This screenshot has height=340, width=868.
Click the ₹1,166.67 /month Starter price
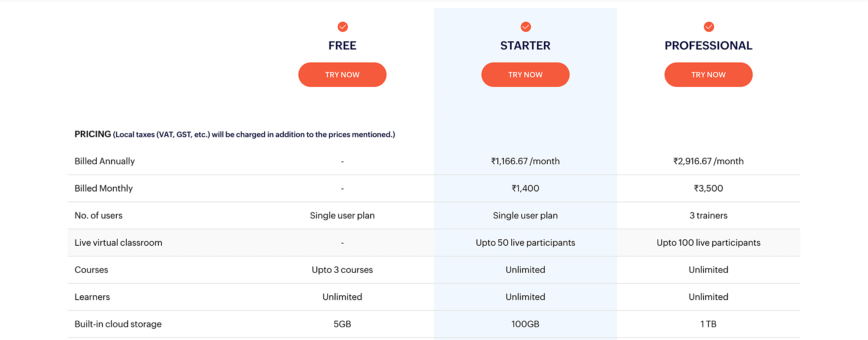[x=525, y=161]
